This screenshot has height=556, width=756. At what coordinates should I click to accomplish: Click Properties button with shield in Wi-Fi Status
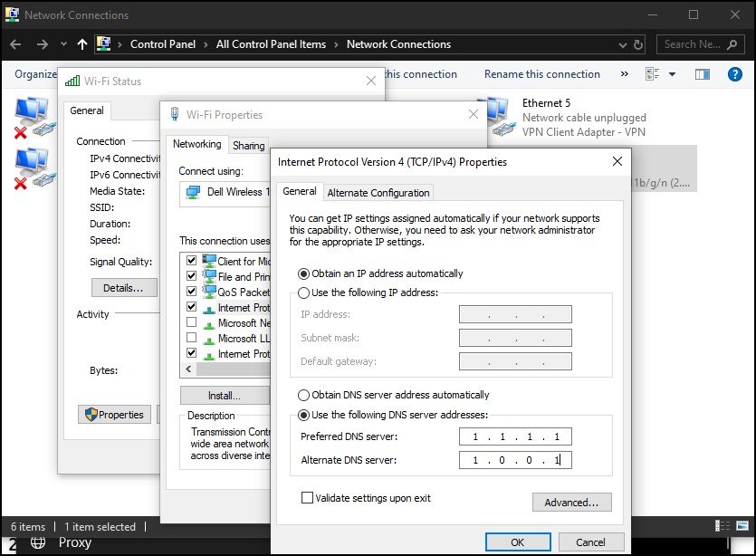click(x=114, y=415)
